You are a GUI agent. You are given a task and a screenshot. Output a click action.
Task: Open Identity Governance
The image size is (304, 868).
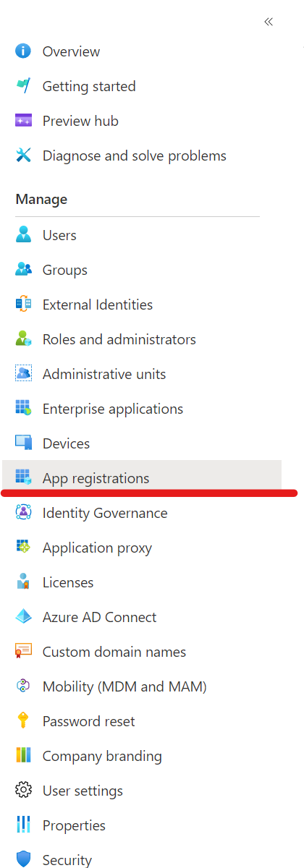[x=142, y=513]
